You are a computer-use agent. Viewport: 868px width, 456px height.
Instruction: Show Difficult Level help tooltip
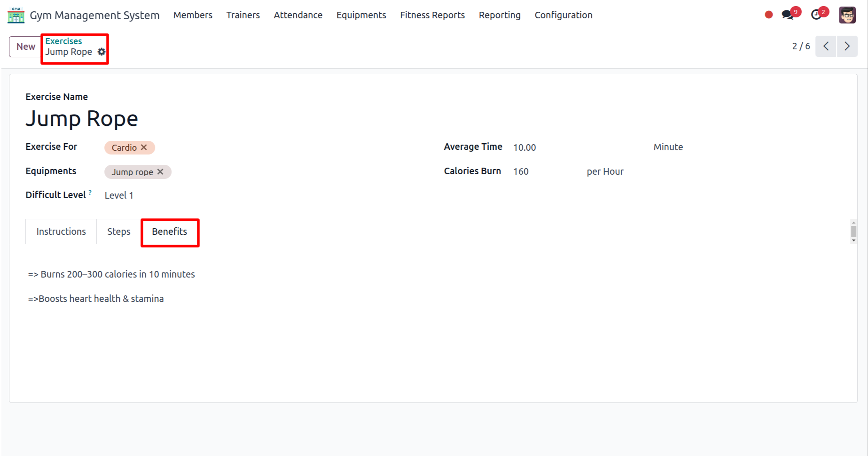click(90, 192)
